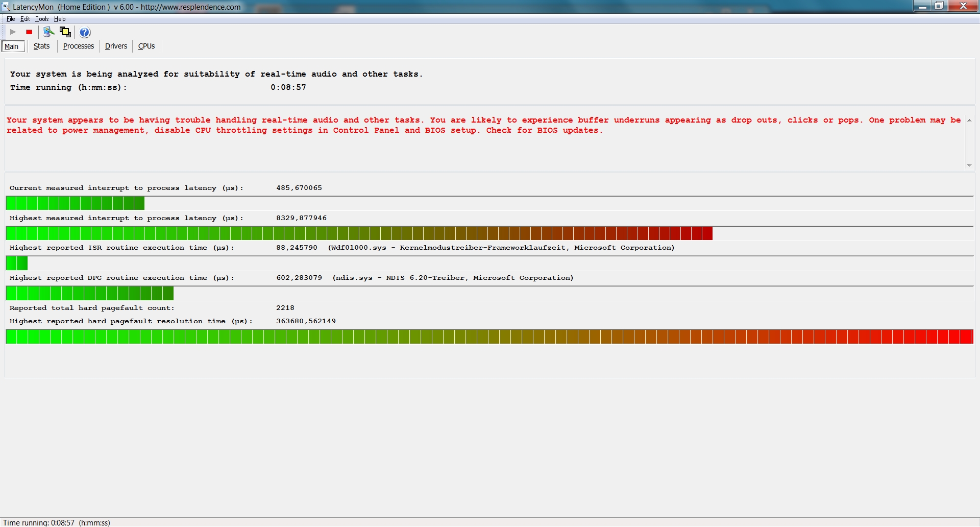The width and height of the screenshot is (980, 527).
Task: Click the LatencyMon title bar application icon
Action: click(6, 7)
